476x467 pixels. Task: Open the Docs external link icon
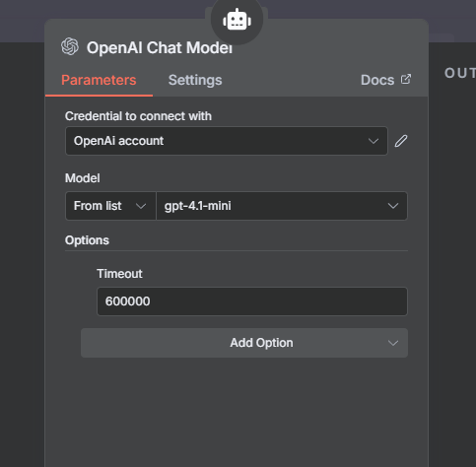406,79
